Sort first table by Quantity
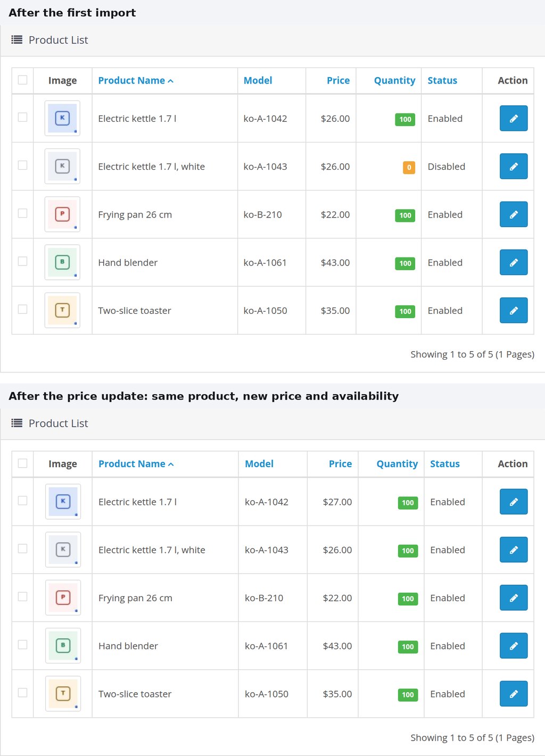545x756 pixels. click(394, 80)
